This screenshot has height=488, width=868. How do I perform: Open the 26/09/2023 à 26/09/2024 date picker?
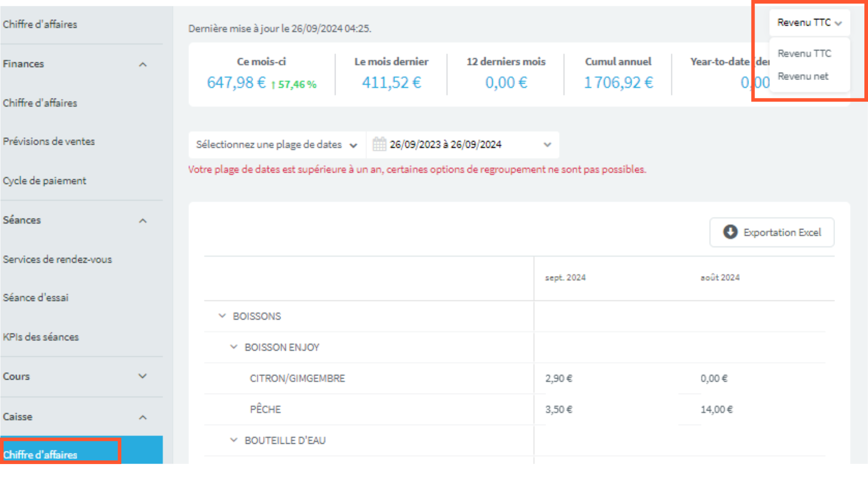(x=463, y=145)
